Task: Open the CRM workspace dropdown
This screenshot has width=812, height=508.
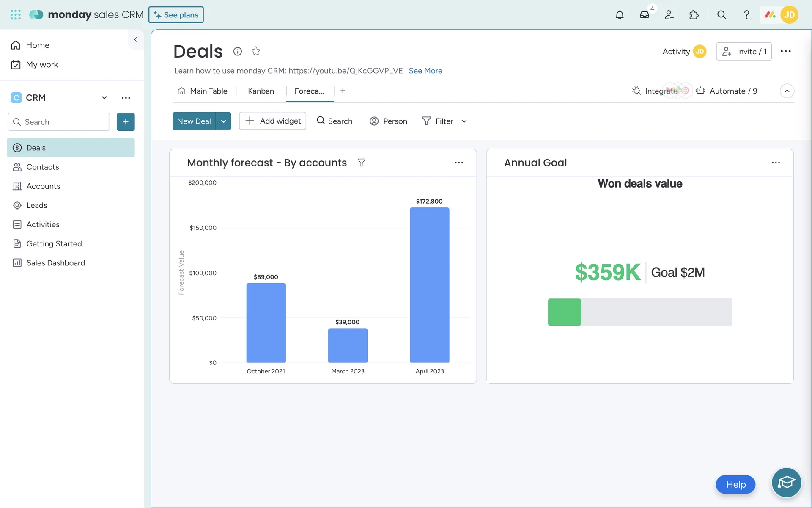Action: click(104, 98)
